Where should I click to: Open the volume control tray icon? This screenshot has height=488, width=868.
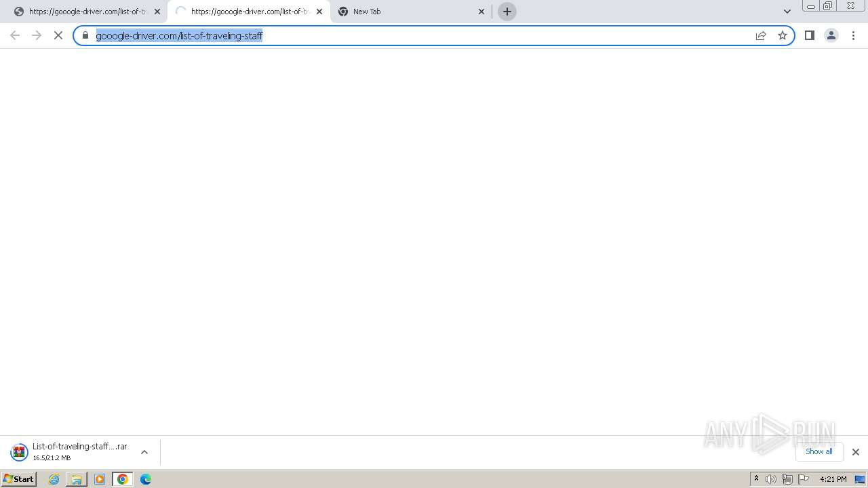[771, 479]
